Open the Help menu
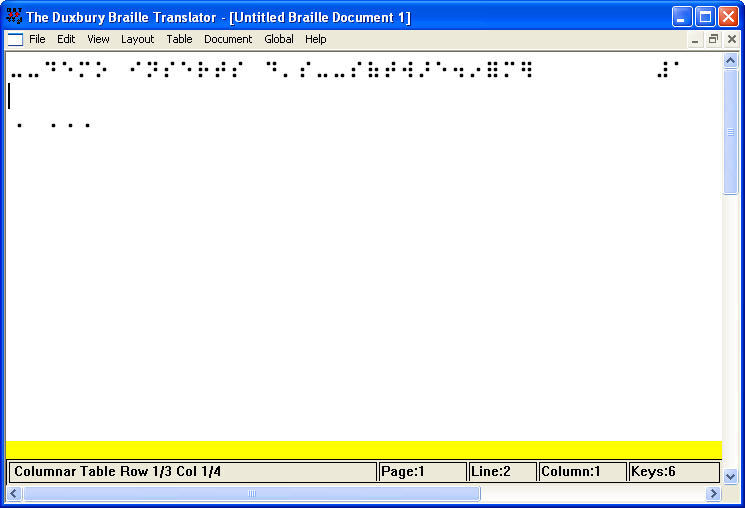 [x=315, y=39]
